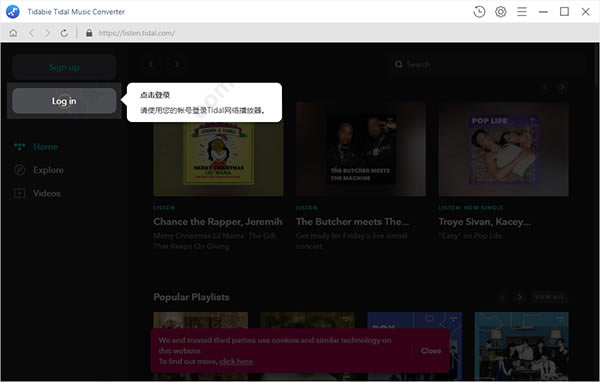Open the conversion history clock icon
This screenshot has height=382, width=600.
tap(479, 12)
